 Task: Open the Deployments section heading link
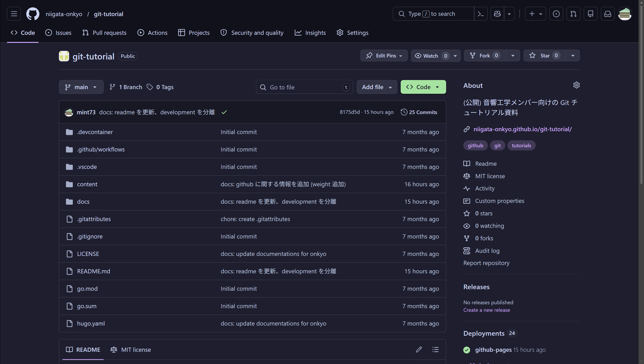point(484,333)
